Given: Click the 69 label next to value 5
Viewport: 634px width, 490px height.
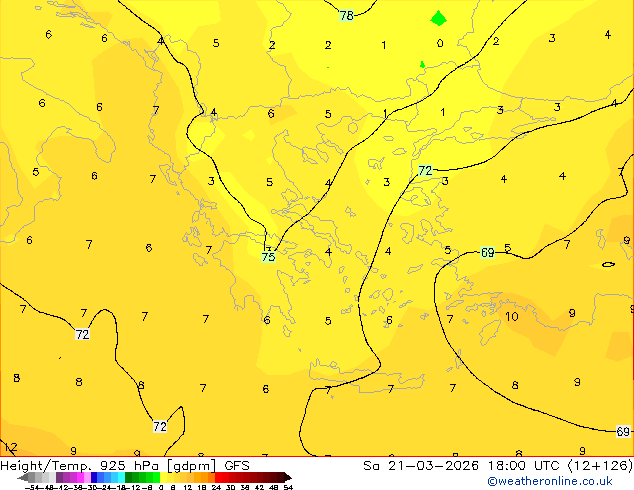Looking at the screenshot, I should coord(488,253).
